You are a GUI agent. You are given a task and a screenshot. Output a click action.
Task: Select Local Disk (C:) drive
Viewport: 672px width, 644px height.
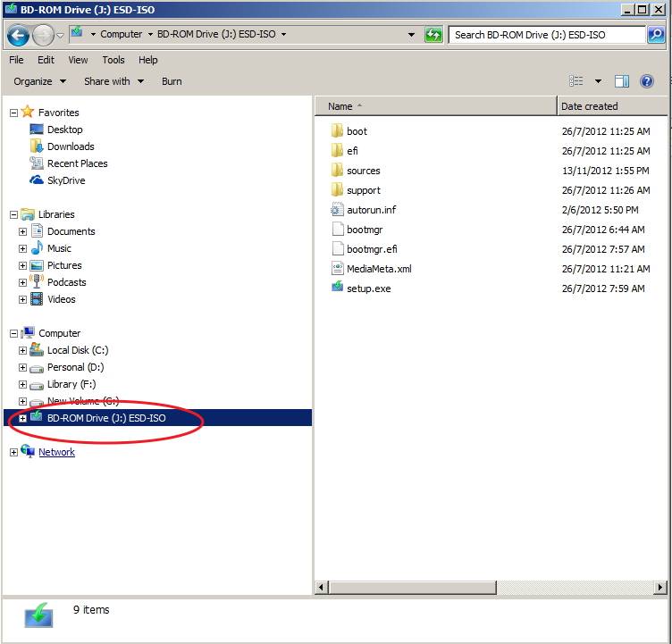(x=78, y=350)
